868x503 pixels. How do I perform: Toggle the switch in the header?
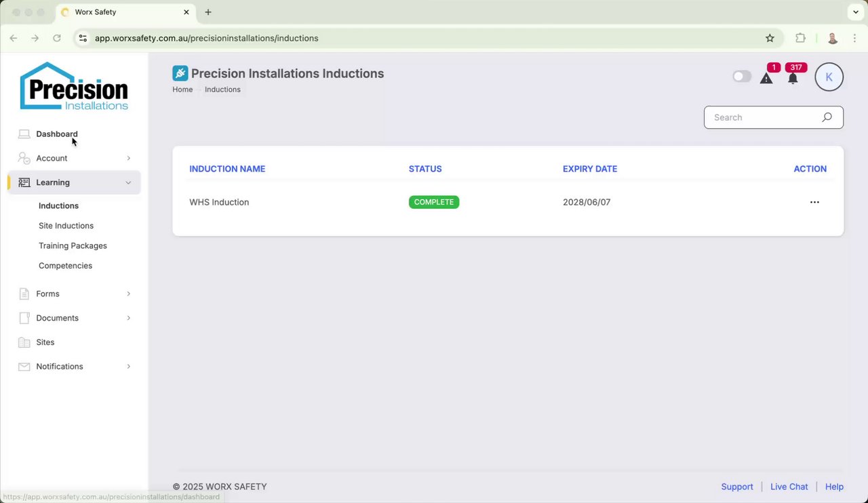(742, 77)
